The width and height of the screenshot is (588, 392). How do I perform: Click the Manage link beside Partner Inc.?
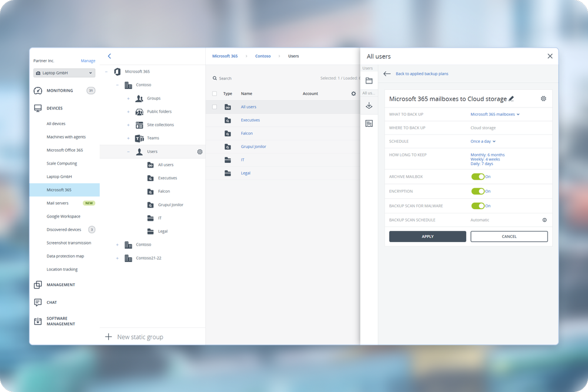click(88, 61)
